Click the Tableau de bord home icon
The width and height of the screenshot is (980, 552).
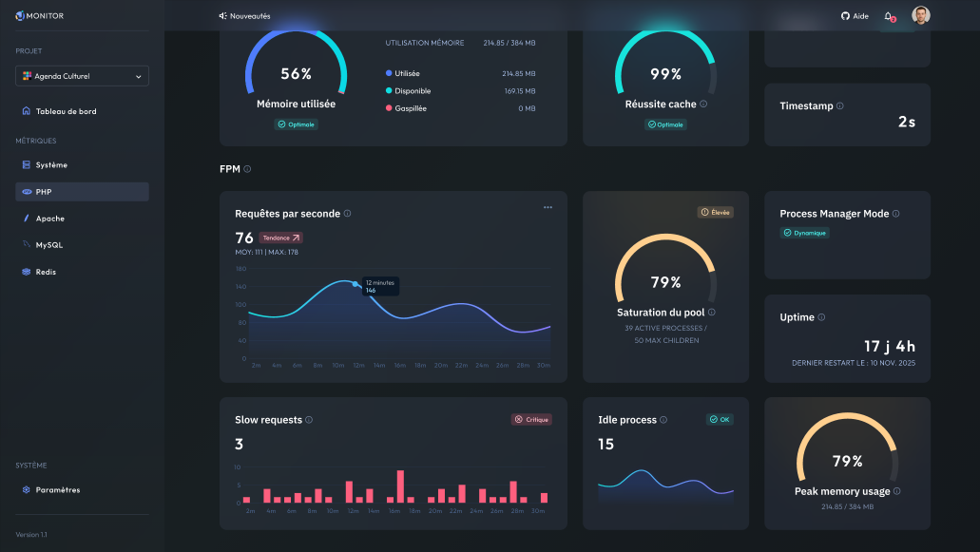27,110
